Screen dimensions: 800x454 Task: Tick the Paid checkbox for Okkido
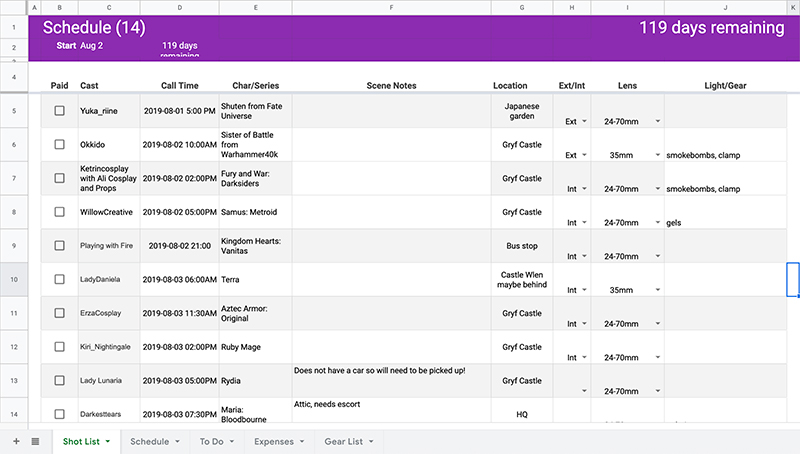coord(60,144)
